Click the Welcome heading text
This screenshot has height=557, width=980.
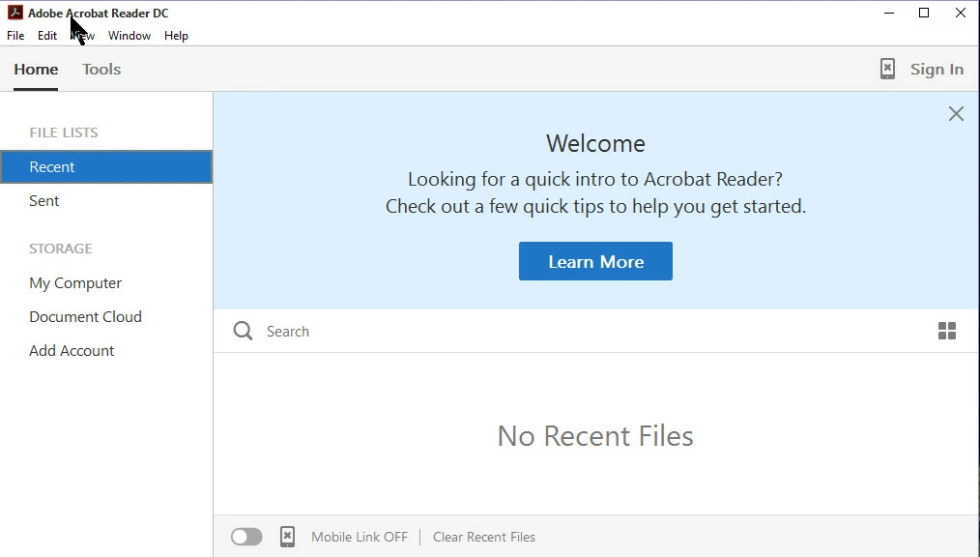click(x=595, y=144)
